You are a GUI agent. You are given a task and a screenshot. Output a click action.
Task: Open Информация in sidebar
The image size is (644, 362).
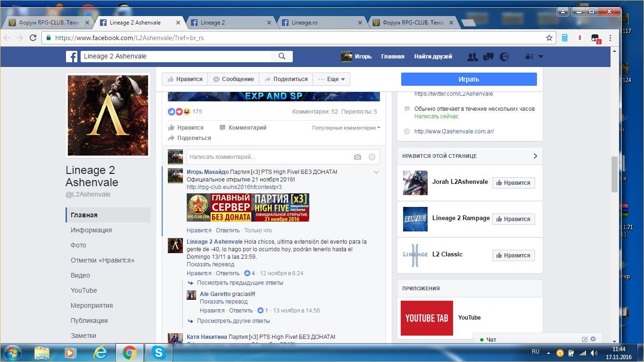tap(91, 230)
